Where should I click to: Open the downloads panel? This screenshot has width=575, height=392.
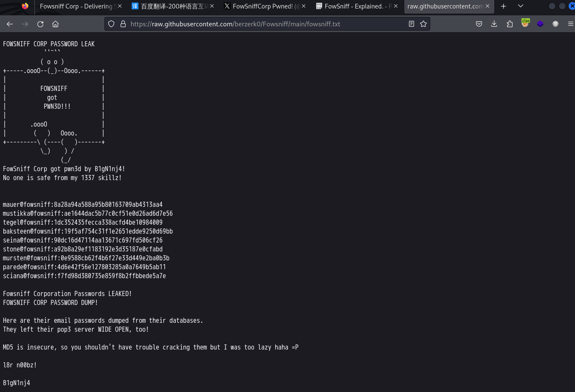pyautogui.click(x=494, y=24)
